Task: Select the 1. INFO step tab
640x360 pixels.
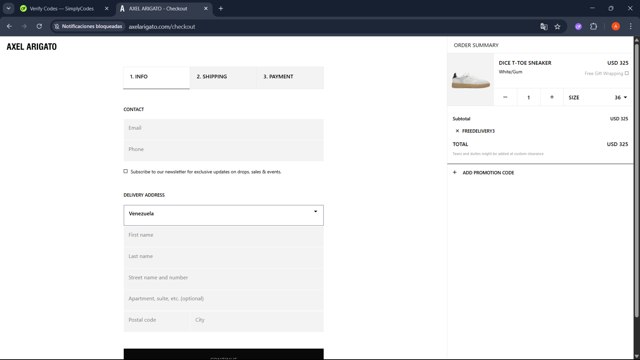Action: (x=156, y=77)
